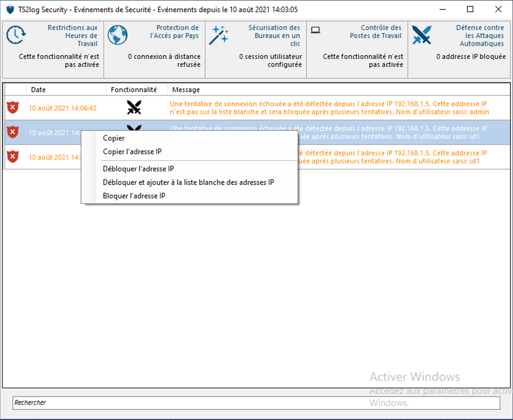
Task: Click the TS2log Security shield icon in title bar
Action: click(x=11, y=10)
